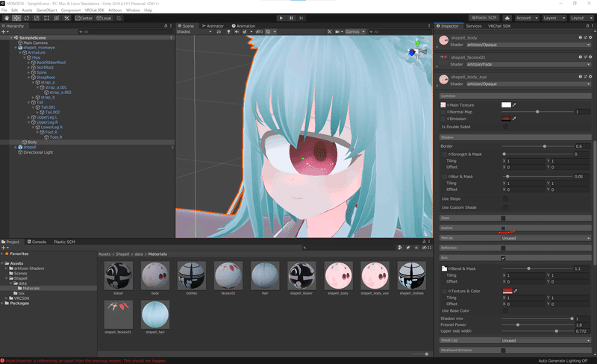Enable the Reflection checkbox

(503, 248)
